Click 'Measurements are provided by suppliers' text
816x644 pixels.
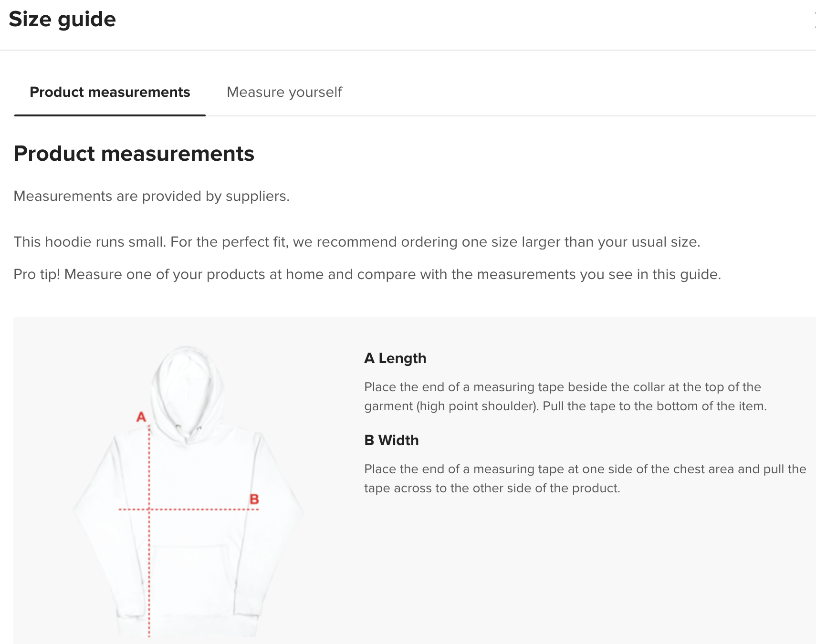coord(152,196)
